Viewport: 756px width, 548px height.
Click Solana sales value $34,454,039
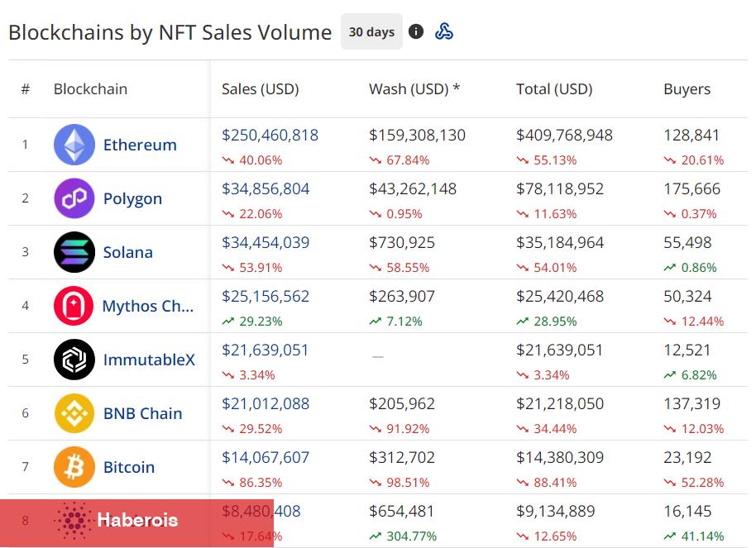click(266, 242)
